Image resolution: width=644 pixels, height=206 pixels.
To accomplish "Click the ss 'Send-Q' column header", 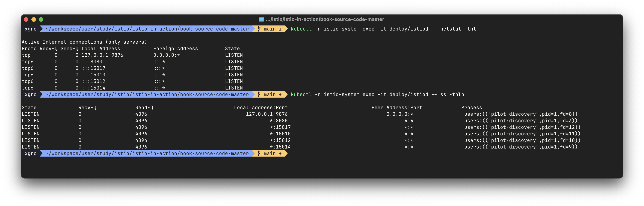I will point(144,107).
